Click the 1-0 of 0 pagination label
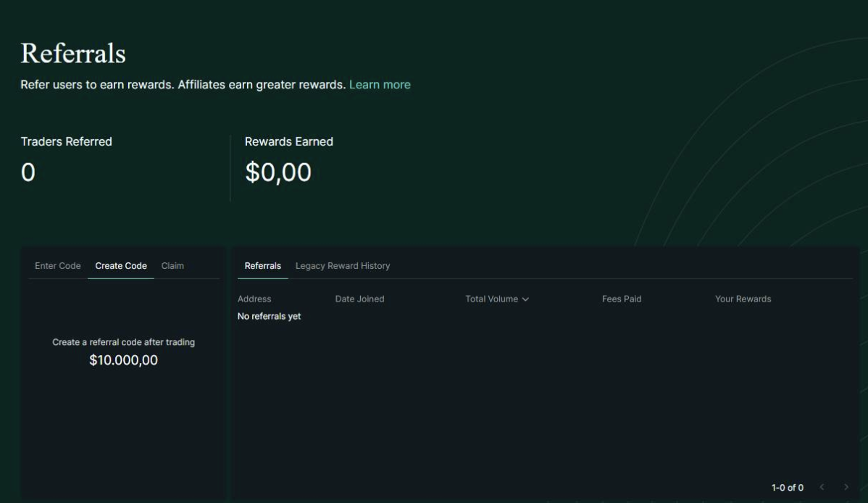The width and height of the screenshot is (868, 503). coord(787,488)
